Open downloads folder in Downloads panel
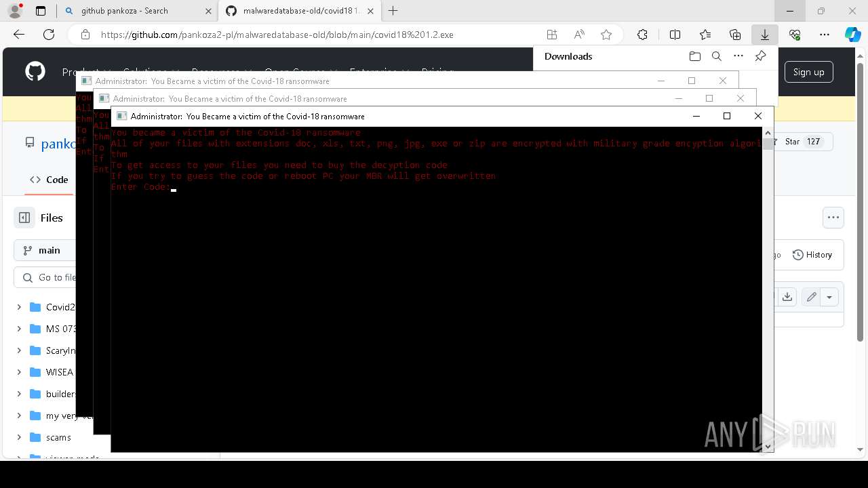The height and width of the screenshot is (488, 868). pyautogui.click(x=694, y=56)
